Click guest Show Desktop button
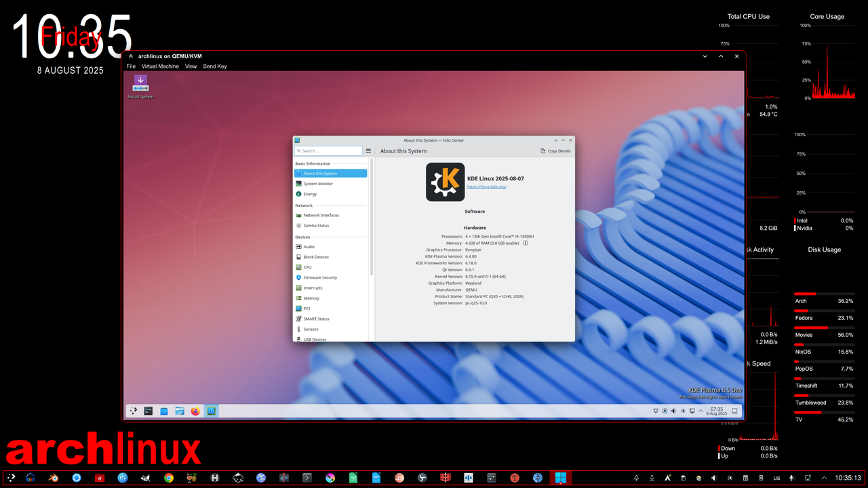The image size is (868, 488). [x=734, y=411]
